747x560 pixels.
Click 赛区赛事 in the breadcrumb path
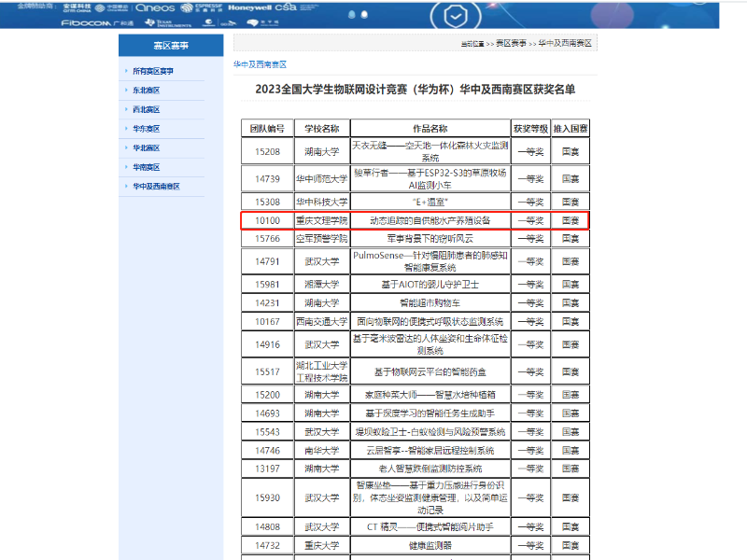pyautogui.click(x=510, y=44)
